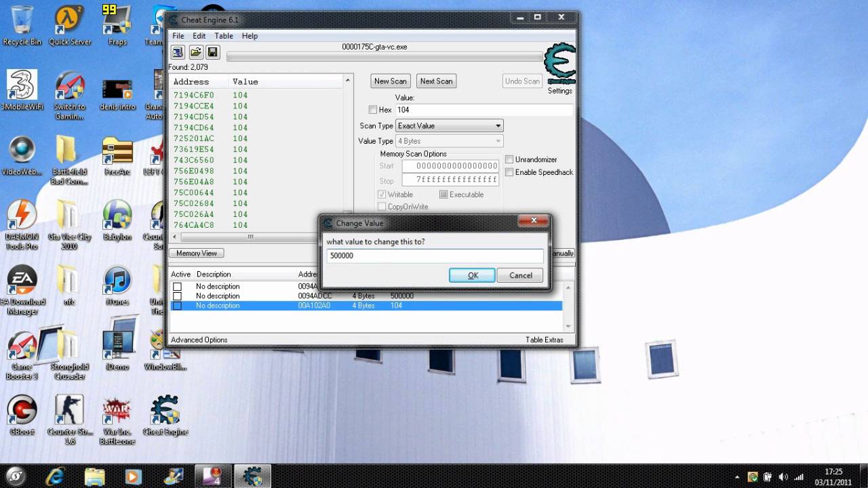Image resolution: width=868 pixels, height=488 pixels.
Task: Launch Babylon desktop shortcut
Action: (x=117, y=221)
